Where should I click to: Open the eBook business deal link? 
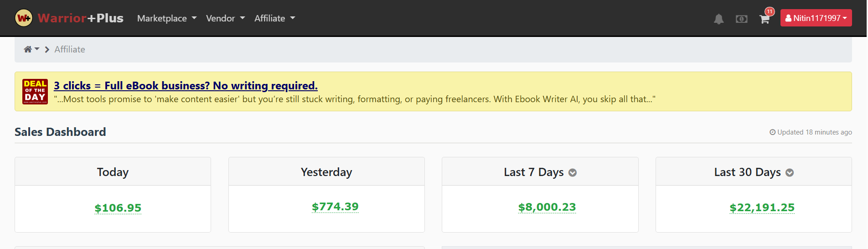(x=186, y=86)
